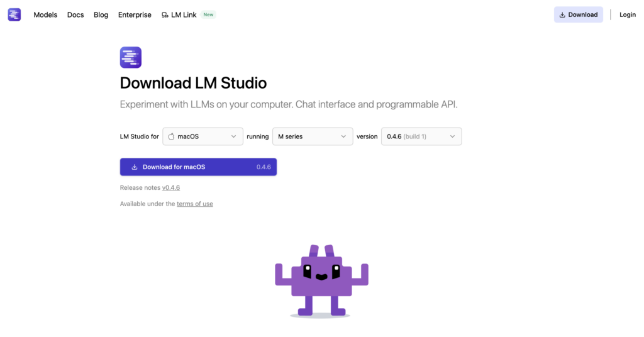Viewport: 644px width, 337px height.
Task: Click the LM Studio logo in navbar
Action: (x=14, y=14)
